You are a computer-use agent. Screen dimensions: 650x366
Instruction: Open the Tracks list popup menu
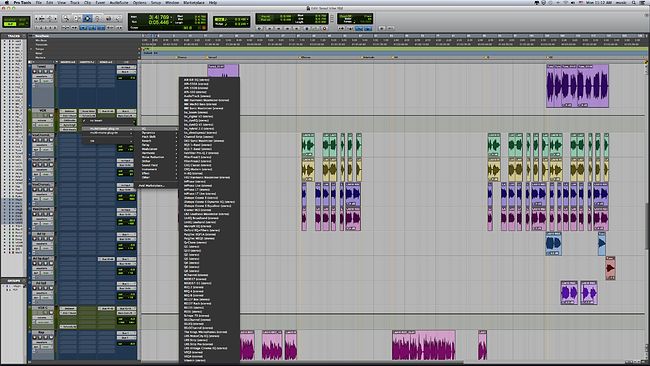click(x=24, y=36)
